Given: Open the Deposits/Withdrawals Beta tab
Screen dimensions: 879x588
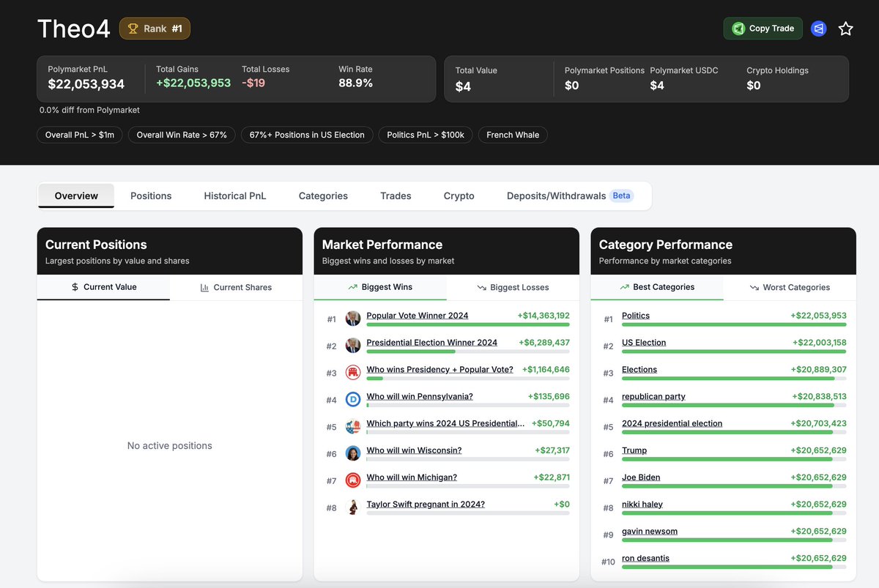Looking at the screenshot, I should click(x=570, y=196).
